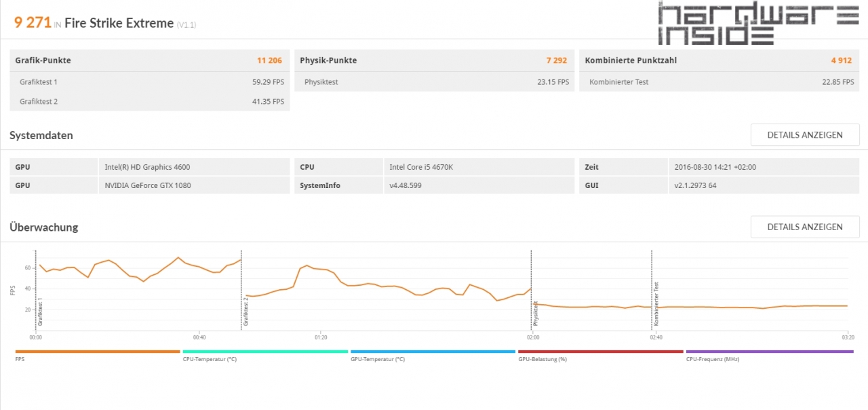The image size is (868, 410).
Task: Click the Grafiktest 1 row label in the Grafik-Punkte table
Action: coord(39,82)
